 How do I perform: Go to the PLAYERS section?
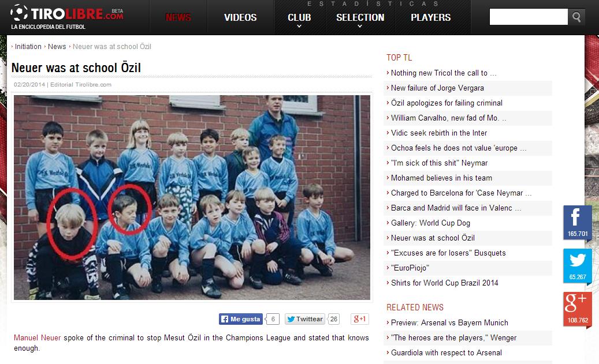tap(430, 17)
